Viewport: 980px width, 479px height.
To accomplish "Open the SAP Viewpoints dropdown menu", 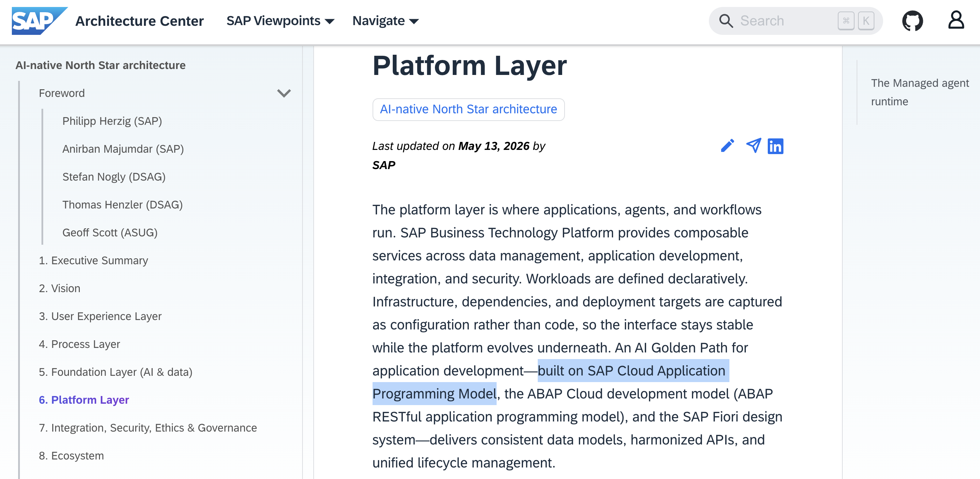I will pyautogui.click(x=281, y=21).
